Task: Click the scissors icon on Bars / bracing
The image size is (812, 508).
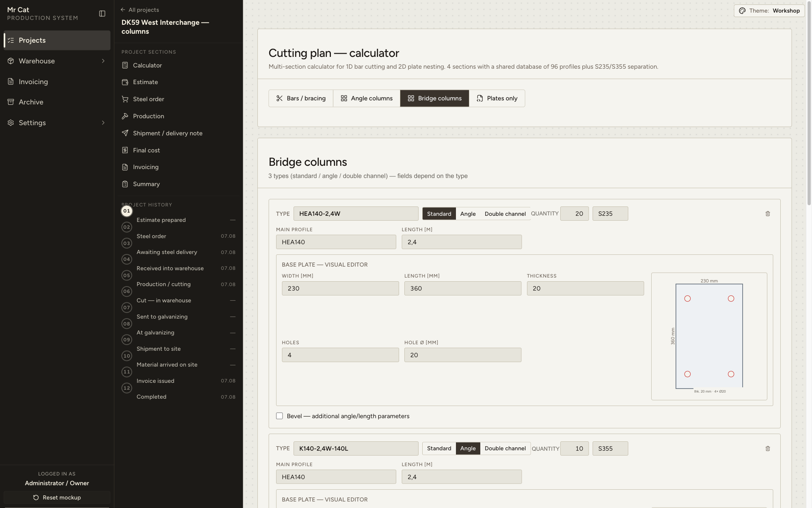Action: (279, 98)
